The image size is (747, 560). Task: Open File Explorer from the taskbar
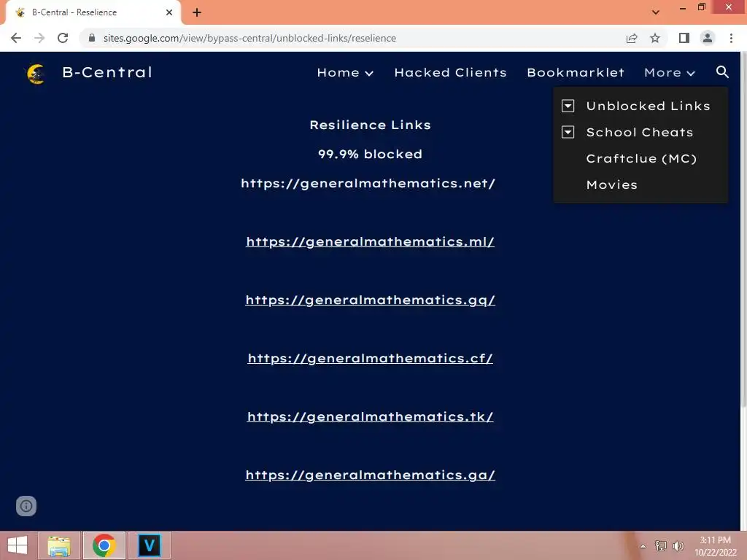point(59,545)
